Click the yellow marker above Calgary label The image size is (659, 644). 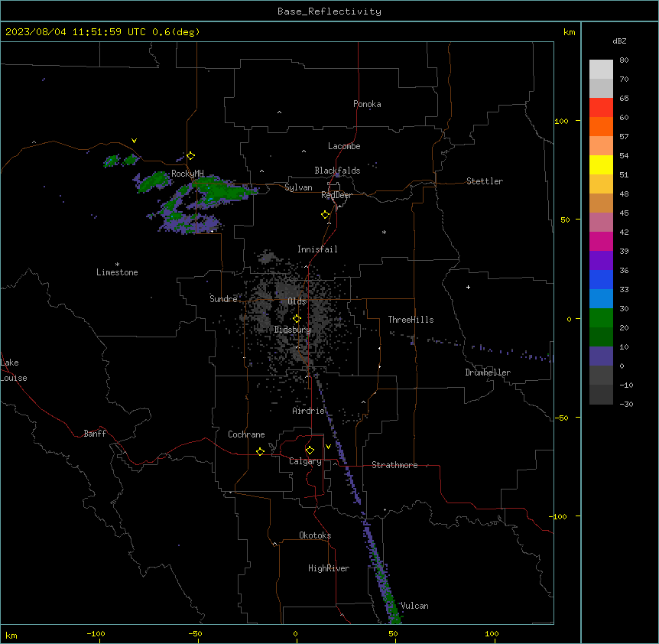click(310, 450)
